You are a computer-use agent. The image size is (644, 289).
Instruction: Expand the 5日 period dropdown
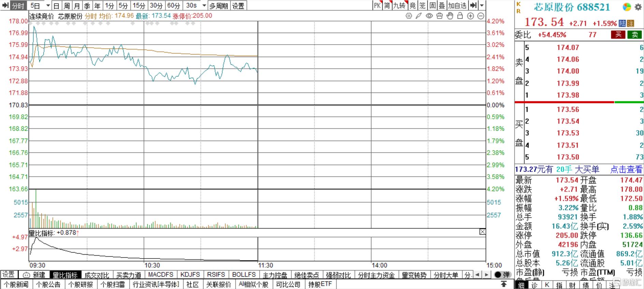click(48, 6)
